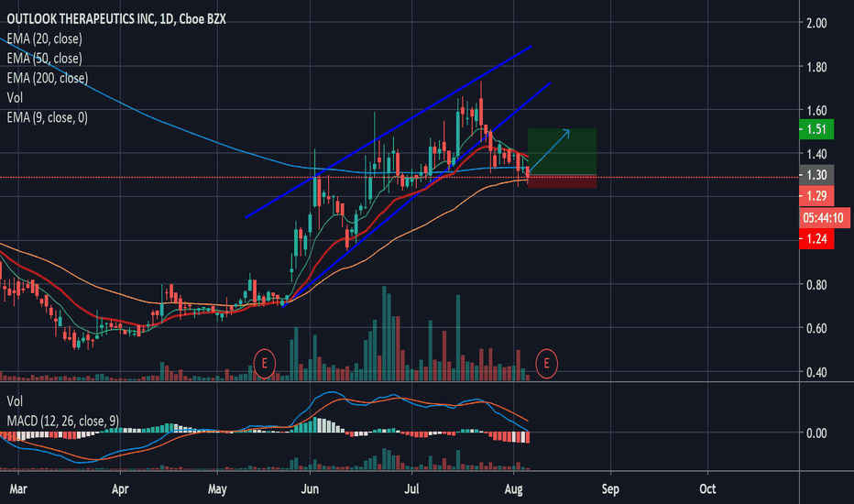The width and height of the screenshot is (854, 504).
Task: Click the Jul label on time axis
Action: (411, 488)
